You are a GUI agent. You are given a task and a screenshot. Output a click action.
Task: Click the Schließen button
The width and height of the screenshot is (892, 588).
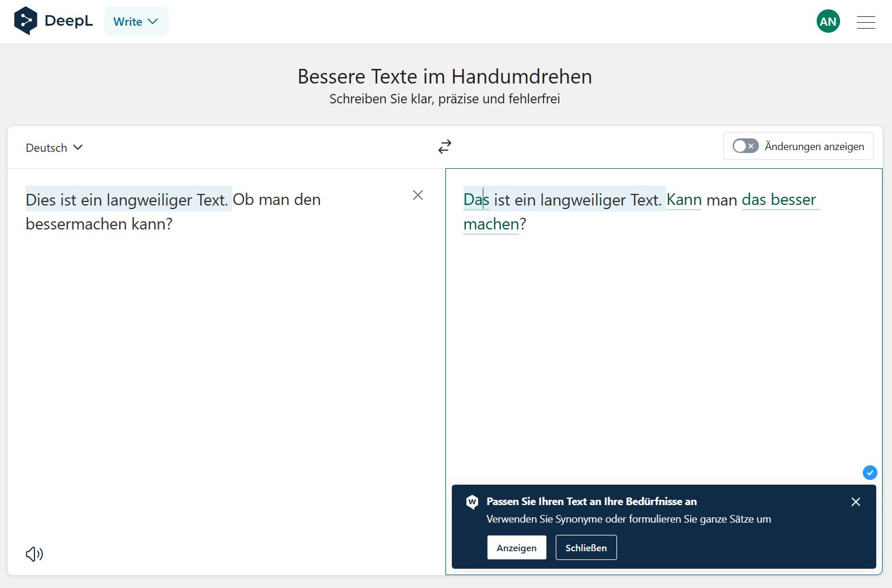tap(586, 548)
